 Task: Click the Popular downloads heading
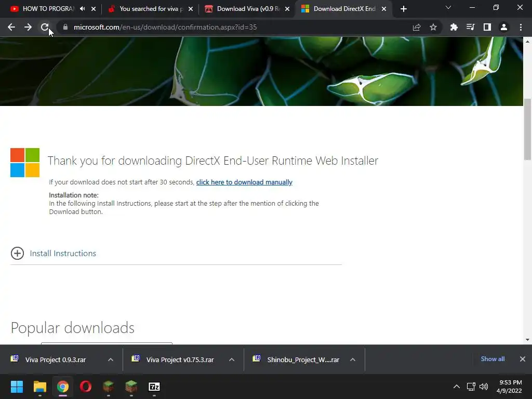pyautogui.click(x=73, y=328)
